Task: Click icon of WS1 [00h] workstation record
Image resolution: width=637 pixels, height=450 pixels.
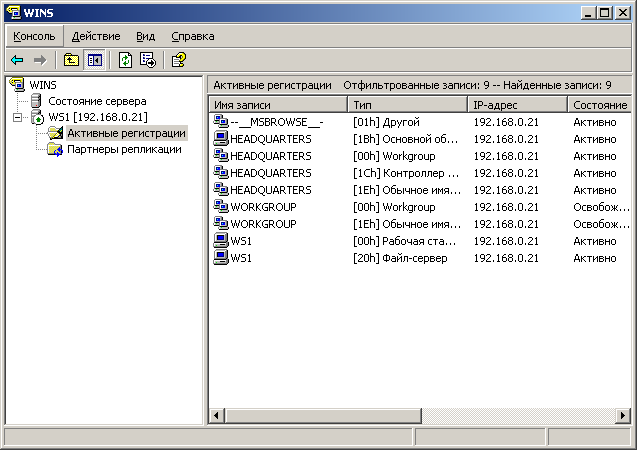Action: point(221,240)
